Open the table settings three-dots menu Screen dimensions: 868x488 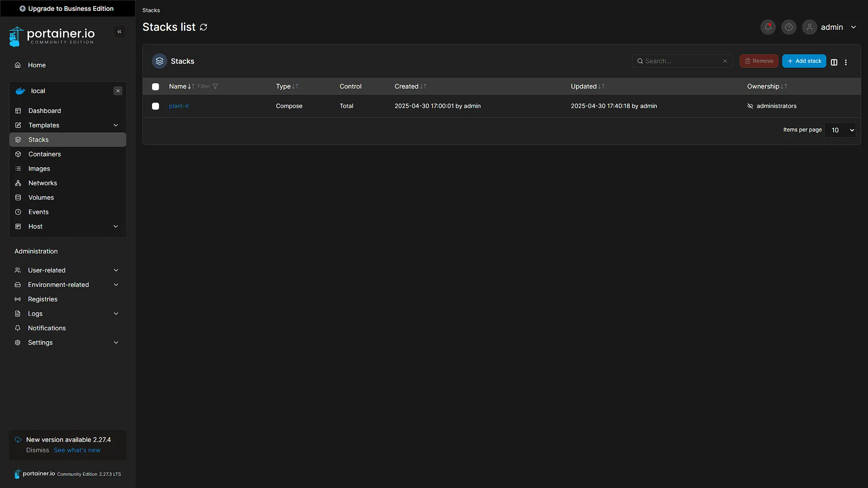tap(846, 62)
